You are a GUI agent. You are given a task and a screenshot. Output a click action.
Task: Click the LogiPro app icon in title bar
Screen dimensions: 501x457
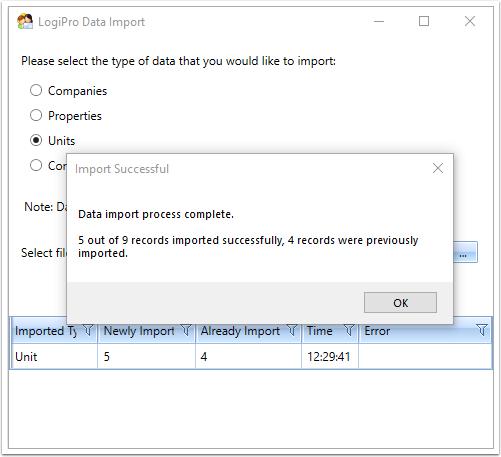(25, 21)
